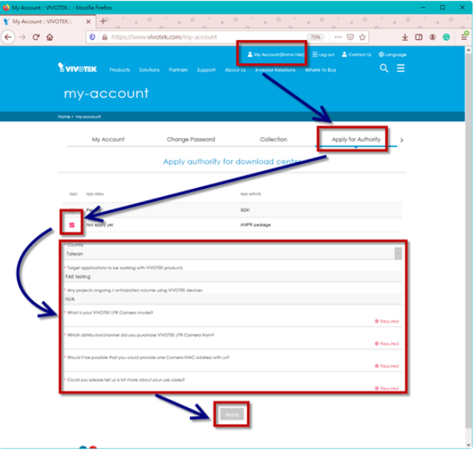
Task: Expand more tabs with the right chevron
Action: coord(402,140)
